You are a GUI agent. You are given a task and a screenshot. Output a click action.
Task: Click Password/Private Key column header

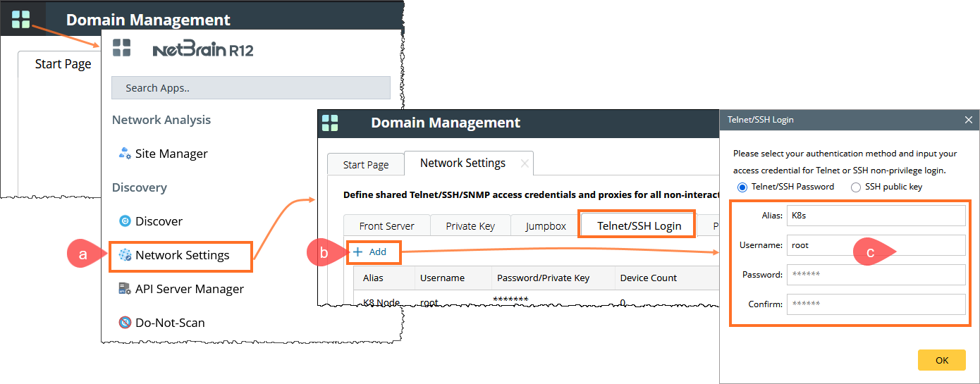coord(543,278)
